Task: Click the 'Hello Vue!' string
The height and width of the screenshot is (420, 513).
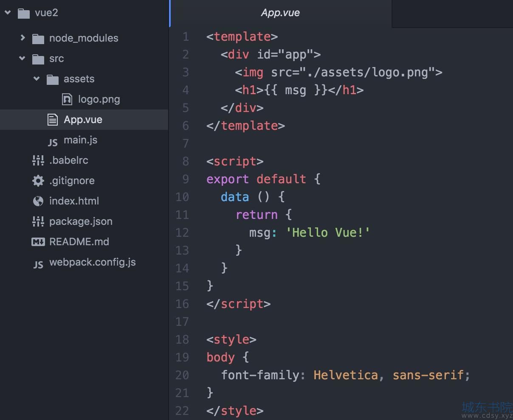Action: point(328,233)
